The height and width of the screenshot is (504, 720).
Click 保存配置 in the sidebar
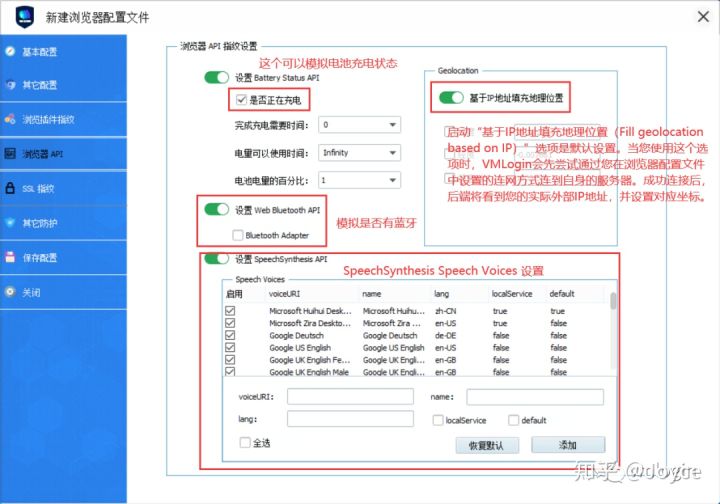(63, 258)
